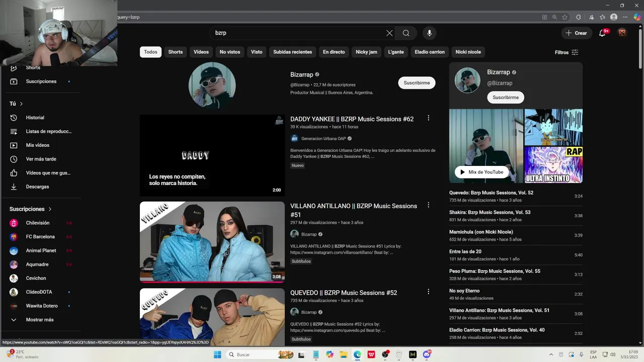644x362 pixels.
Task: Select the Shorts filter chip
Action: (176, 52)
